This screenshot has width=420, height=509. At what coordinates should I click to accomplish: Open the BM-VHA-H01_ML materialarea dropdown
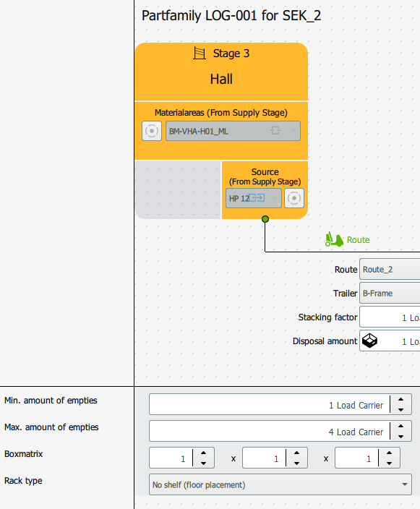coord(233,131)
